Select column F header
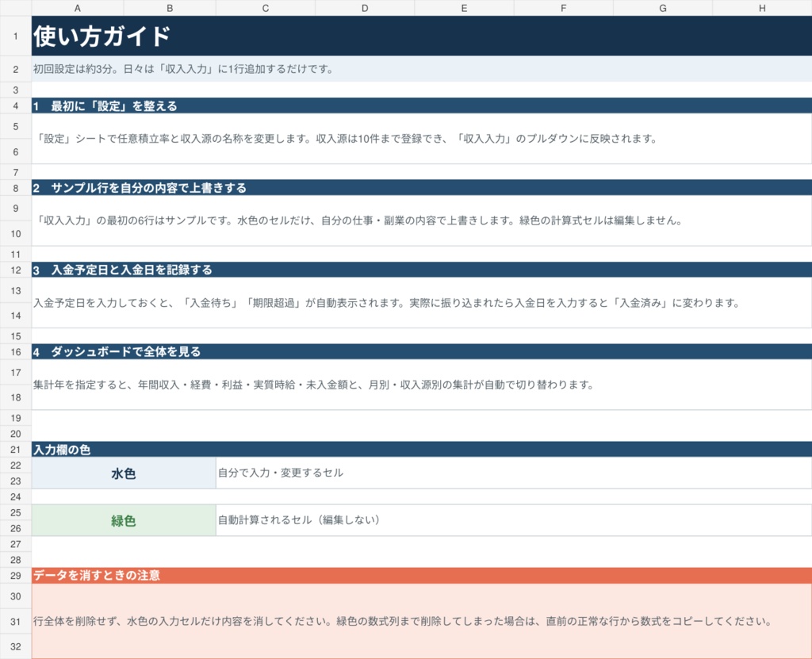The image size is (812, 659). (564, 8)
